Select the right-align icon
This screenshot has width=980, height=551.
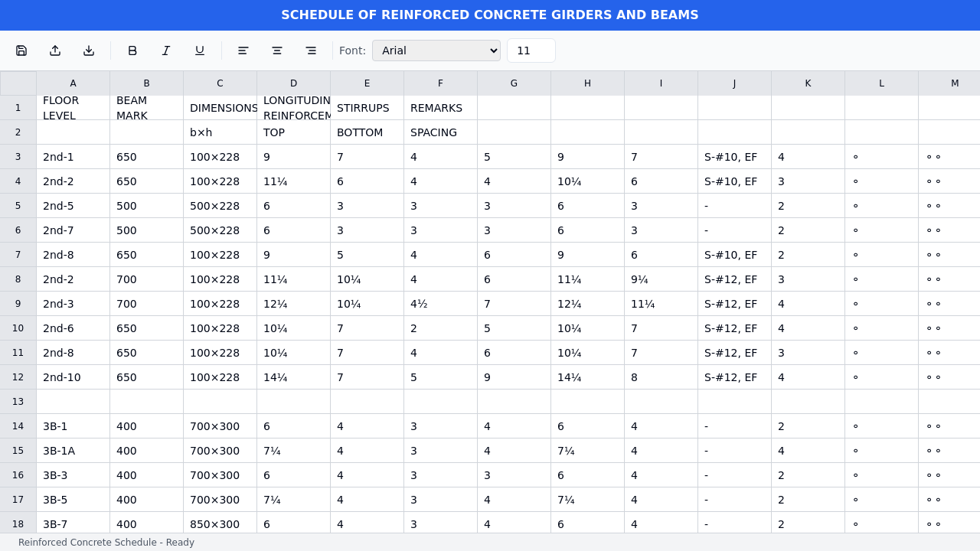pyautogui.click(x=310, y=51)
